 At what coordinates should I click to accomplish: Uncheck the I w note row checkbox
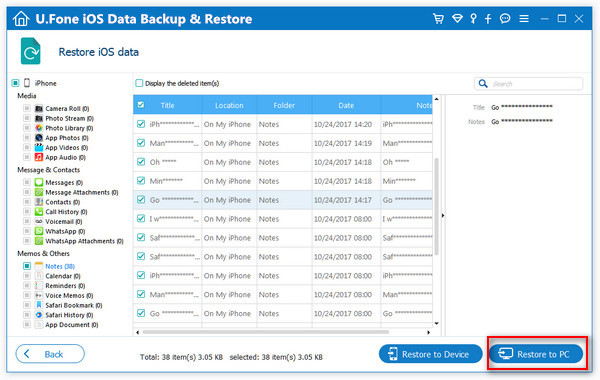click(141, 219)
